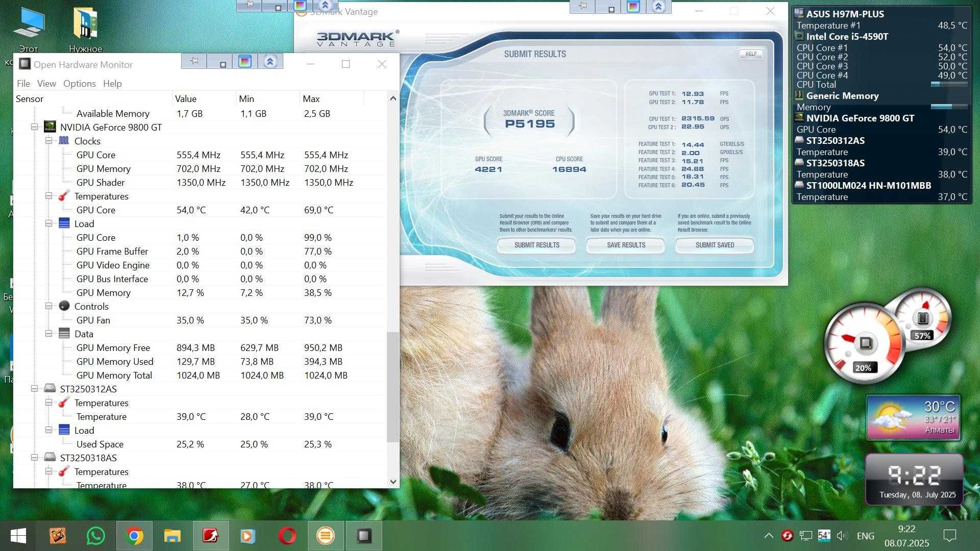Switch to Open Hardware Monitor taskbar button
The width and height of the screenshot is (980, 551).
pos(364,536)
